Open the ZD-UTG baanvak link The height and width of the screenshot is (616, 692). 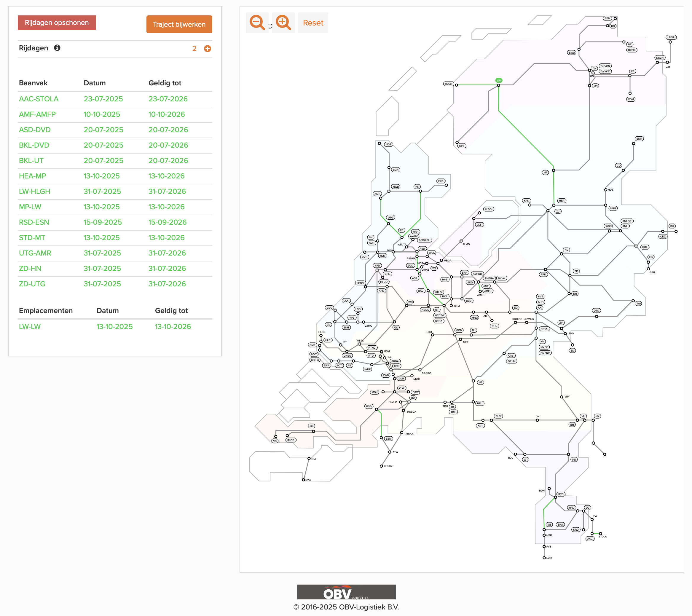[32, 284]
